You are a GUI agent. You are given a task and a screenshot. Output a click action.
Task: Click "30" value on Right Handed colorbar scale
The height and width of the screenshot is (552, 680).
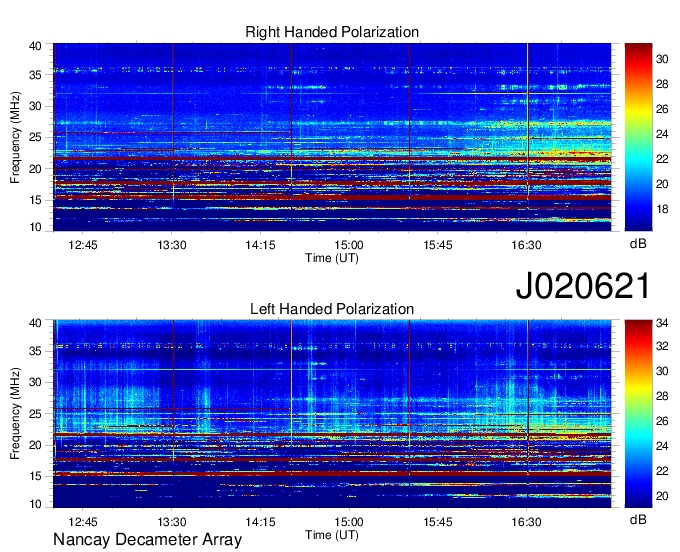[662, 59]
